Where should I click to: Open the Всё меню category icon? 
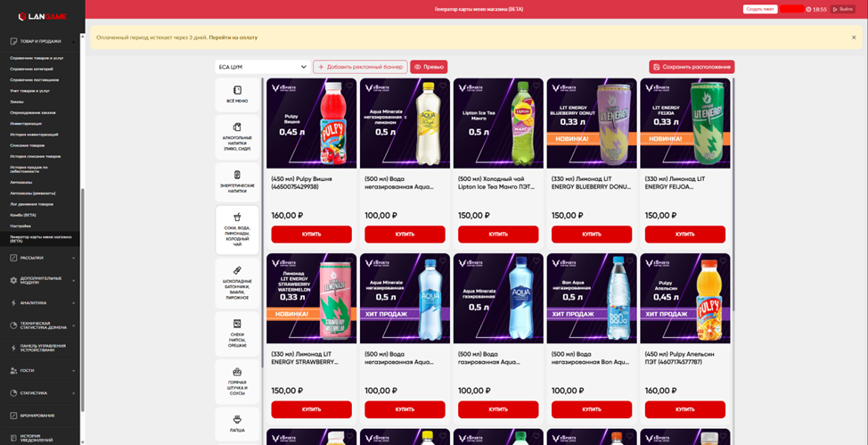point(237,90)
